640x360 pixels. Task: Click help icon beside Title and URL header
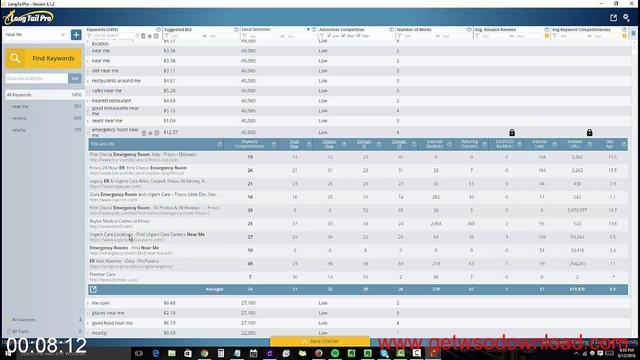[220, 144]
